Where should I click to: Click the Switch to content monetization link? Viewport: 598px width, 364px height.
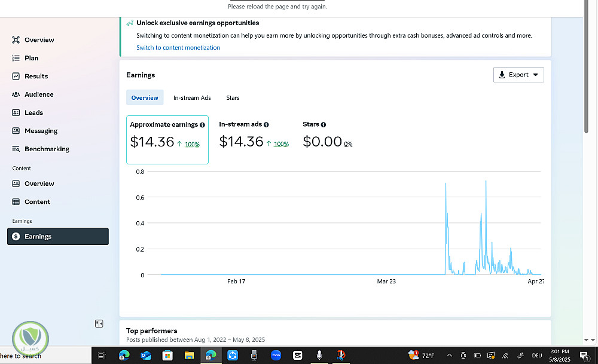tap(178, 48)
